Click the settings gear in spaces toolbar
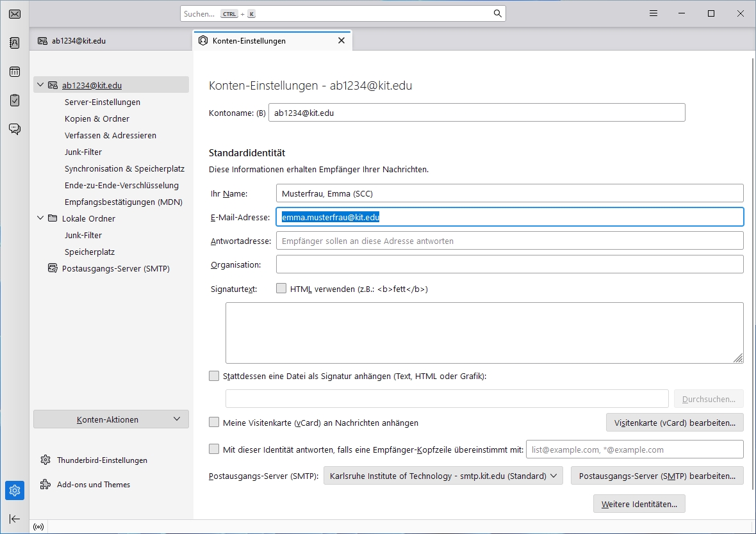 [x=15, y=490]
